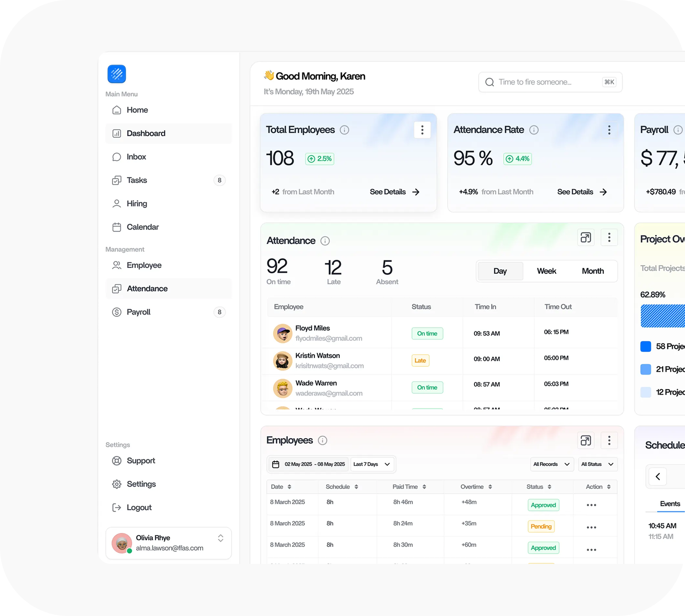
Task: Open the expand icon on Attendance card
Action: (x=586, y=238)
